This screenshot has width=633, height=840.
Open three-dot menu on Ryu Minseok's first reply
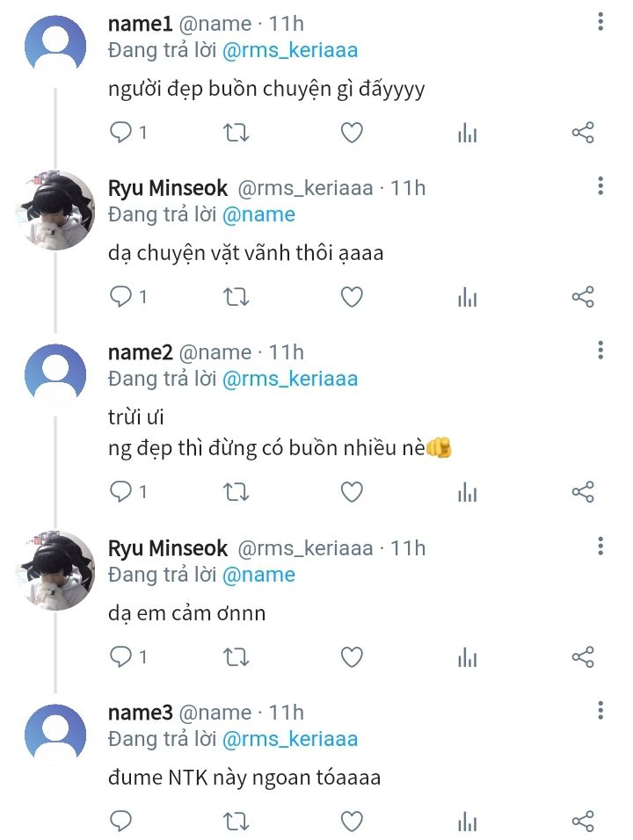tap(600, 186)
